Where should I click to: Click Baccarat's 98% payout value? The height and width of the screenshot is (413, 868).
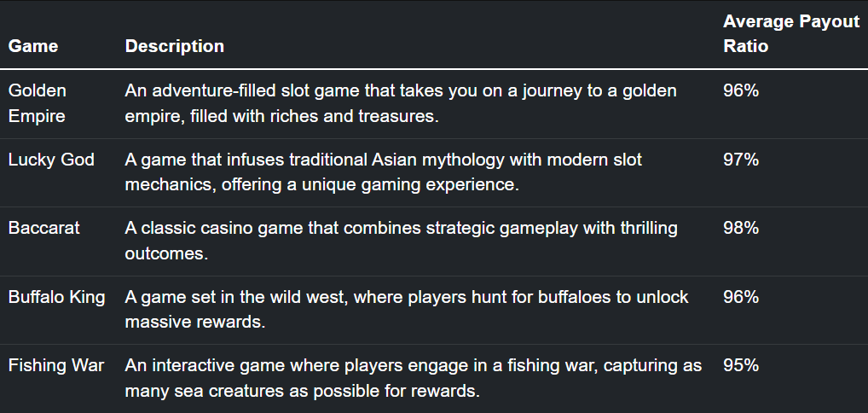[741, 228]
